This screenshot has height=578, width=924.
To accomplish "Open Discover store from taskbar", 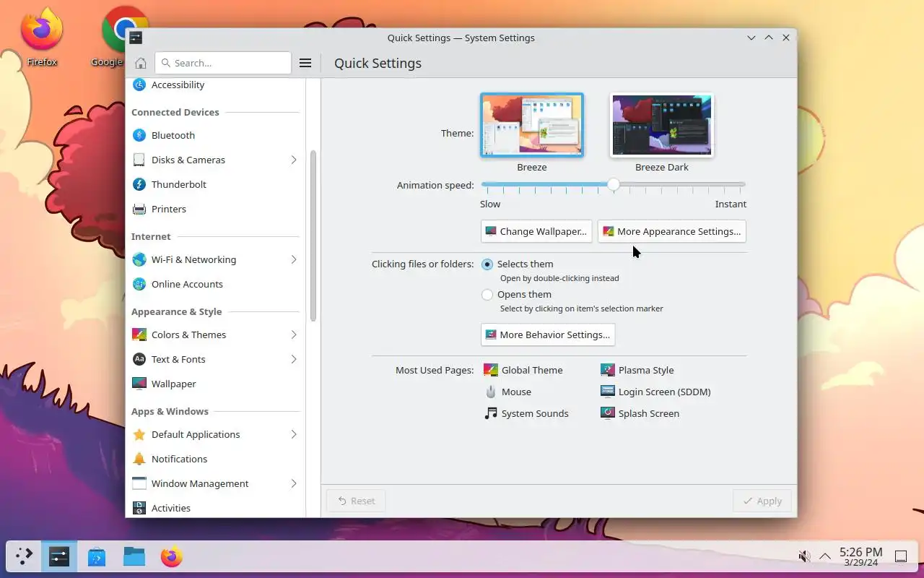I will (97, 556).
